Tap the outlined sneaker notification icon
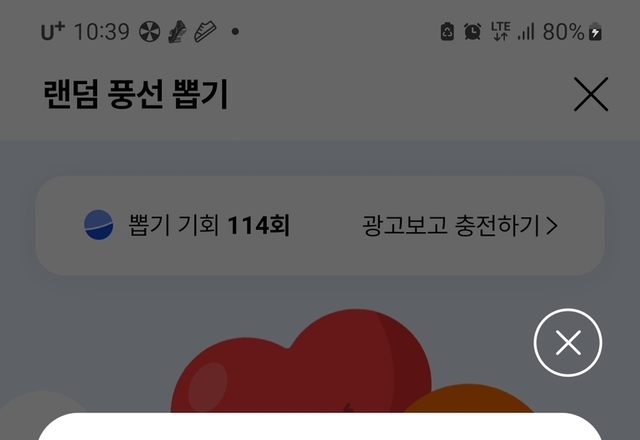The width and height of the screenshot is (640, 440). click(205, 32)
